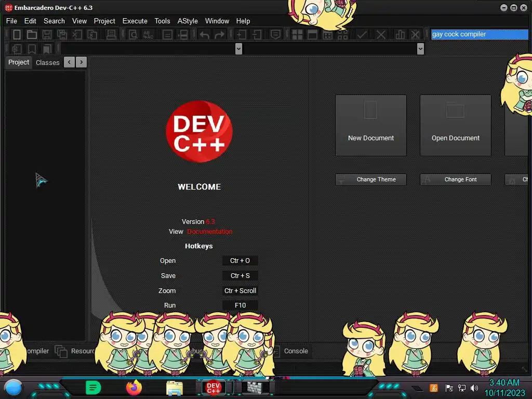
Task: Click the Close All files toolbar icon
Action: pyautogui.click(x=92, y=35)
